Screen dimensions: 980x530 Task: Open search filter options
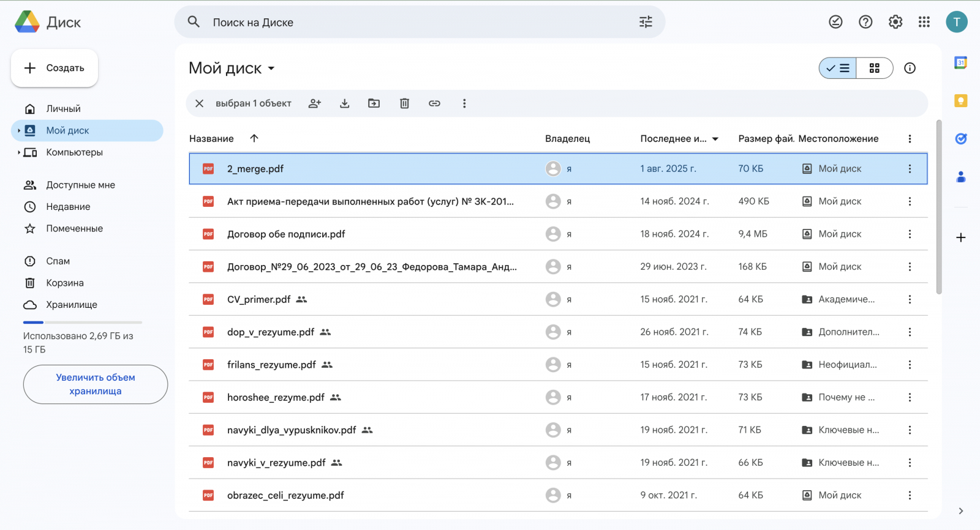[646, 22]
